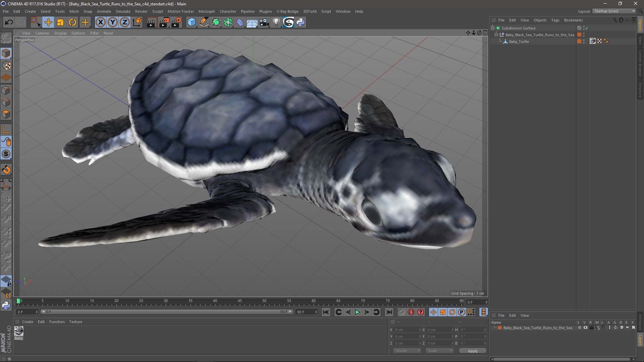The height and width of the screenshot is (362, 644).
Task: Enable Edges mode
Action: (x=6, y=102)
